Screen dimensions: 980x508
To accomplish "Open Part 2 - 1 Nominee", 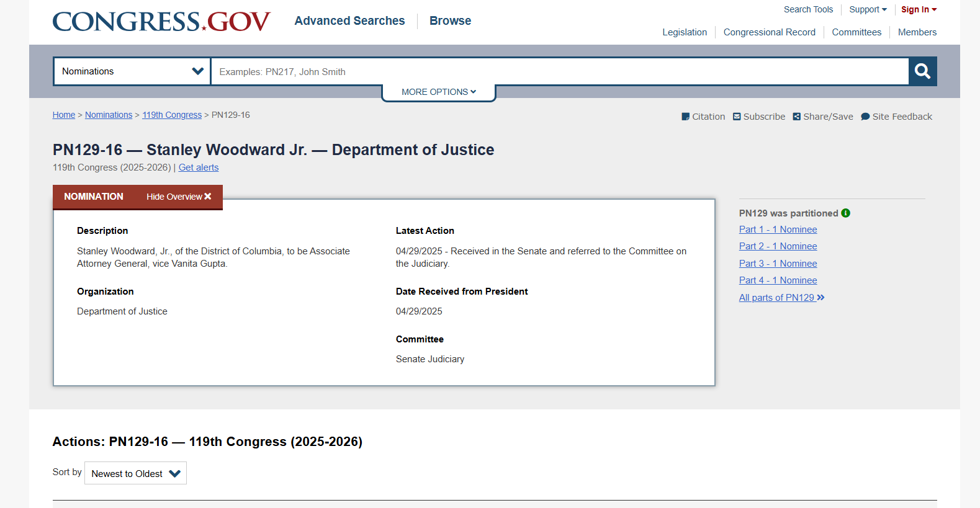I will point(778,246).
